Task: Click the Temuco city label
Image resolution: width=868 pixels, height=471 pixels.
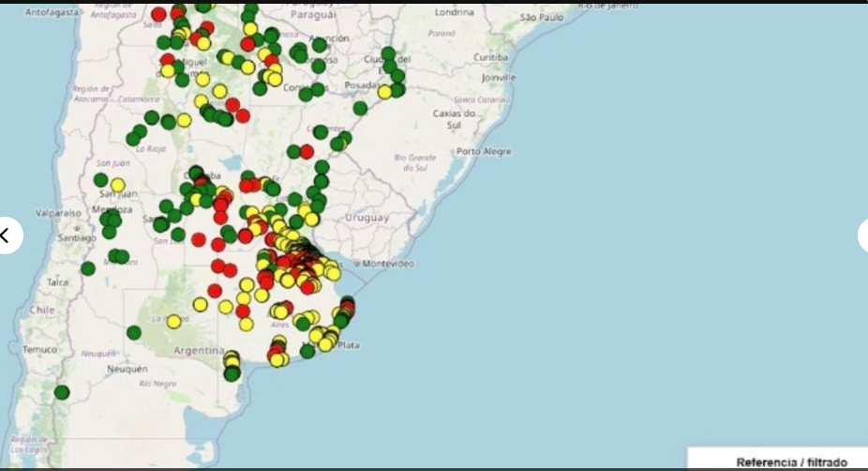Action: (x=41, y=349)
